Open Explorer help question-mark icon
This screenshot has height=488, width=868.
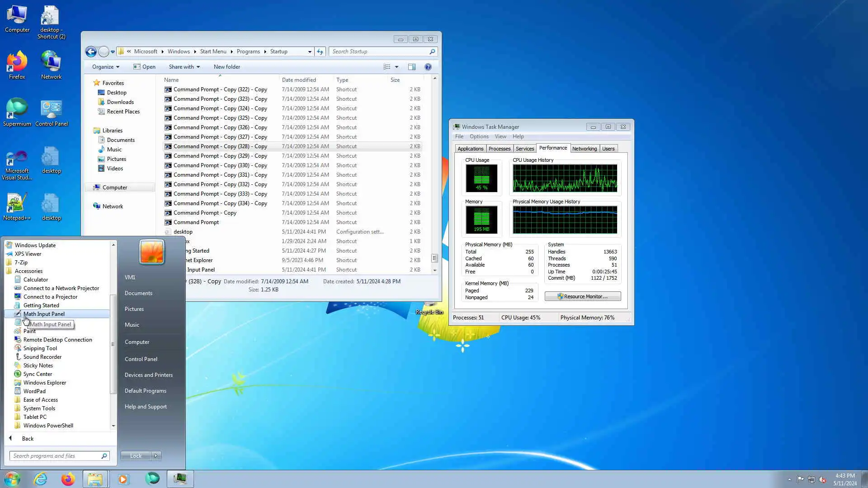pyautogui.click(x=428, y=67)
